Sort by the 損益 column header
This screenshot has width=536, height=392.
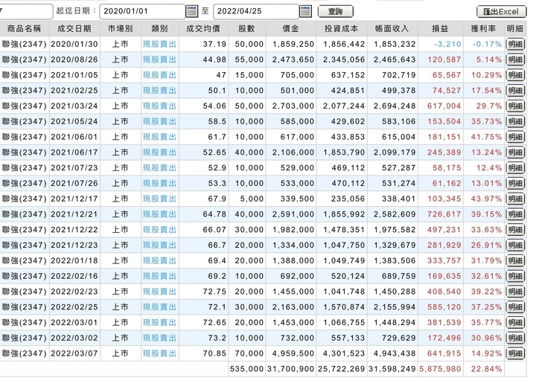coord(440,28)
